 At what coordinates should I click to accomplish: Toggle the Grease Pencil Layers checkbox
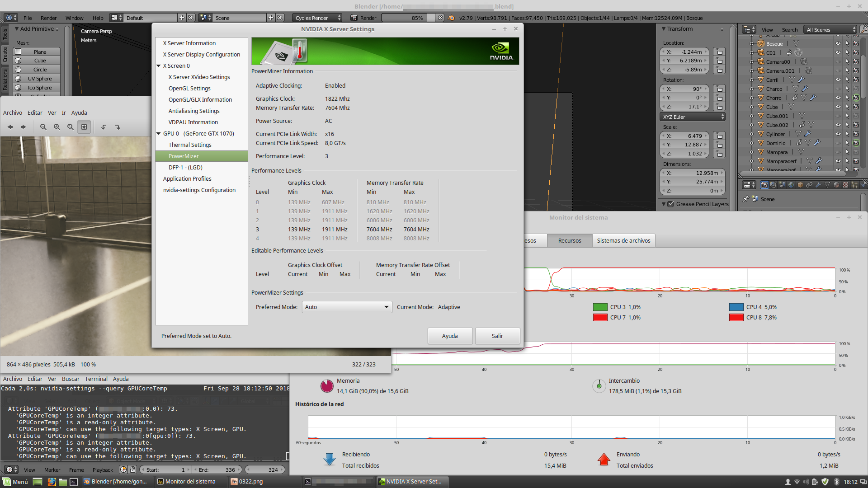click(671, 204)
